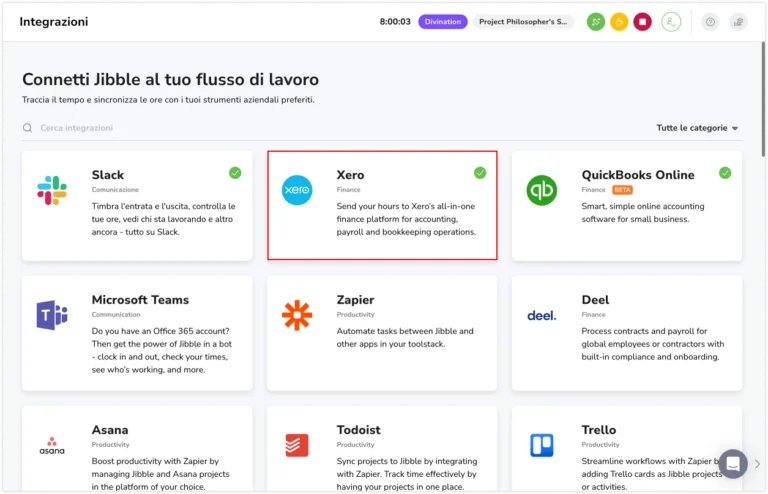
Task: Open the chat support bubble
Action: point(733,463)
